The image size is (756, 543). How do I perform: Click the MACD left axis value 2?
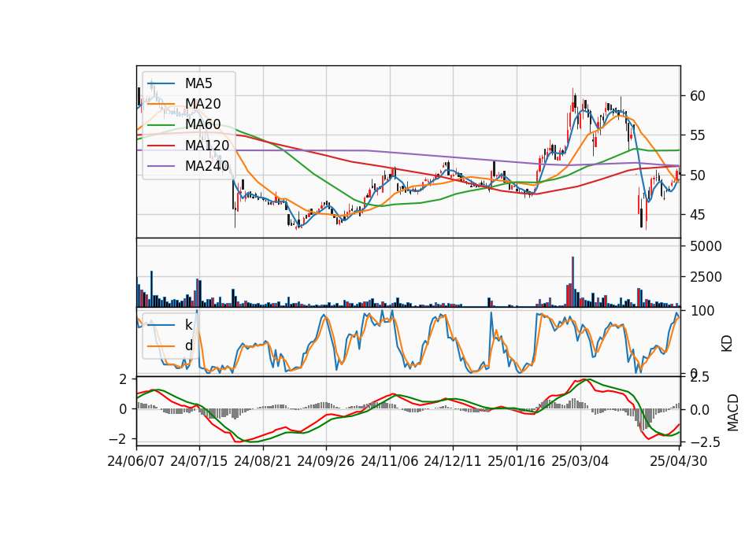[x=123, y=379]
